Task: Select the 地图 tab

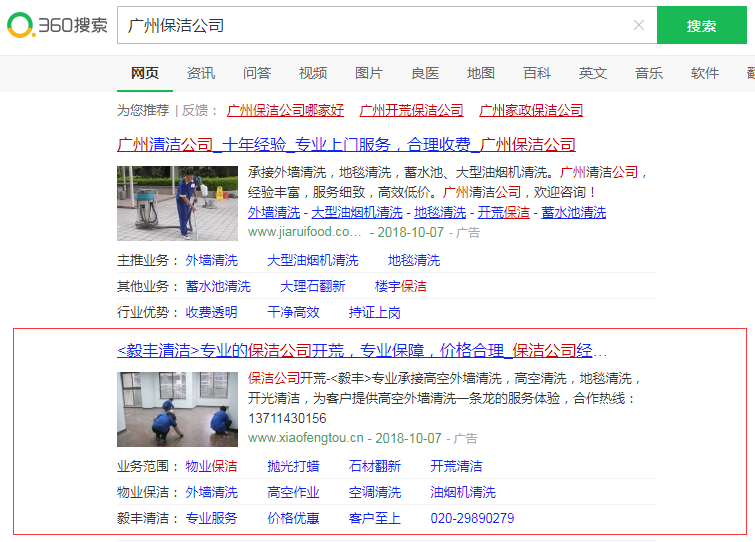Action: (x=481, y=73)
